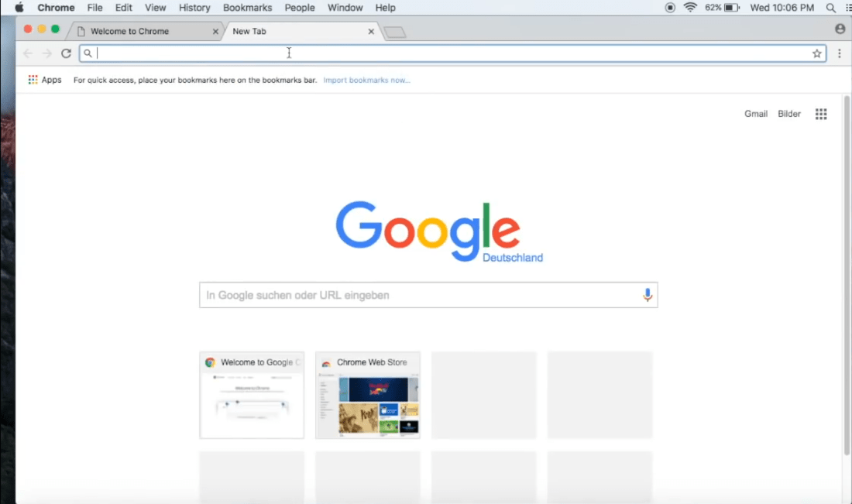
Task: Open the Edit menu
Action: tap(123, 8)
